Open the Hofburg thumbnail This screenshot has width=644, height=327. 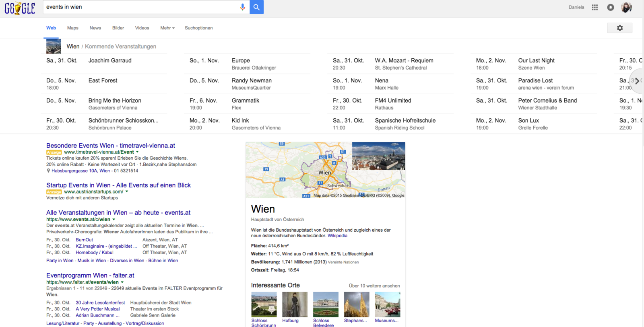pyautogui.click(x=295, y=304)
